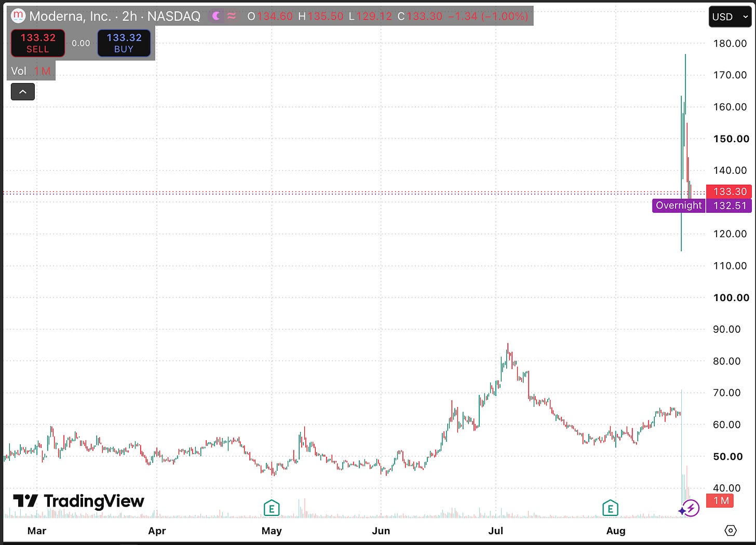Viewport: 756px width, 545px height.
Task: Click the 120.00 price axis label
Action: [x=730, y=234]
